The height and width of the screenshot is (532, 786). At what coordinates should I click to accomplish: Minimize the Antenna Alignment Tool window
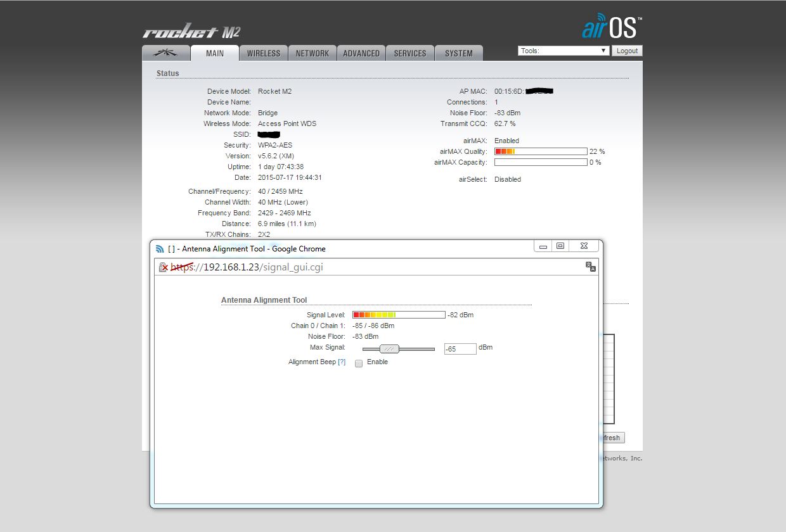click(x=543, y=246)
